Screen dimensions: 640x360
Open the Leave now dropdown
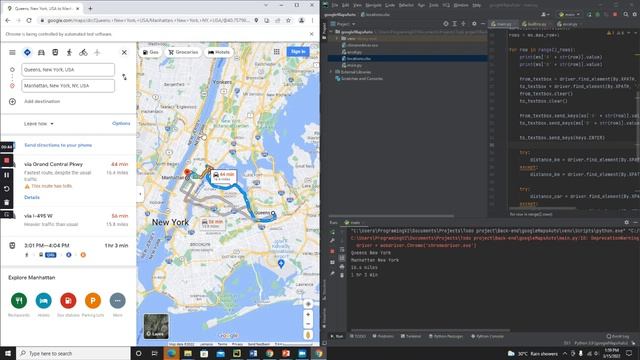[39, 124]
